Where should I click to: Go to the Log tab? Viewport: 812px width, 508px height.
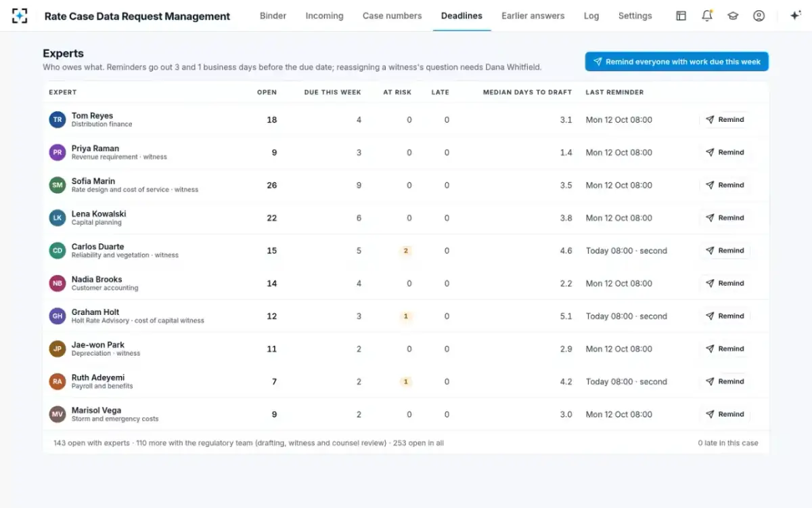[591, 16]
